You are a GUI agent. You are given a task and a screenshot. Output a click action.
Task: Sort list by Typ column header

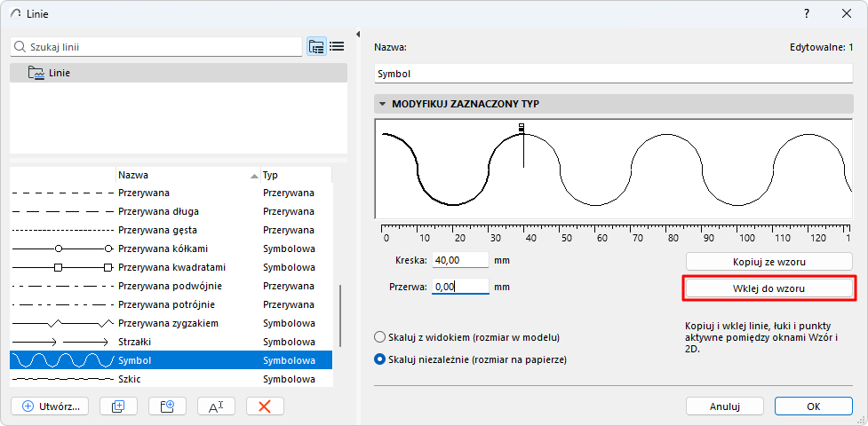(296, 176)
